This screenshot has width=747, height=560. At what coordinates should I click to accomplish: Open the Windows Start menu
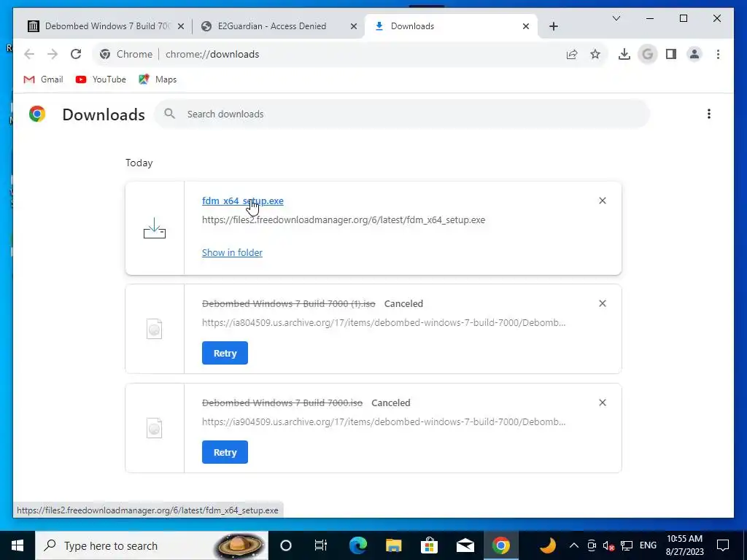[18, 545]
